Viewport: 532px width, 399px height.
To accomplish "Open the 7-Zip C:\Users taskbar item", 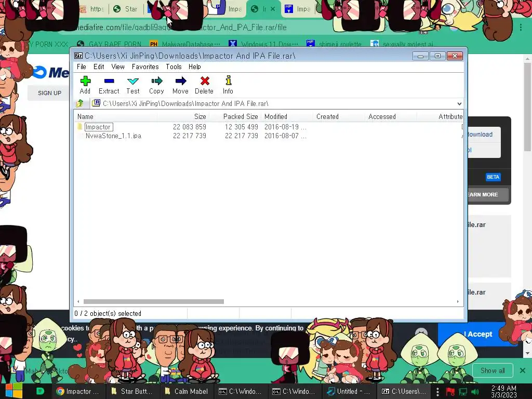I will [x=404, y=391].
